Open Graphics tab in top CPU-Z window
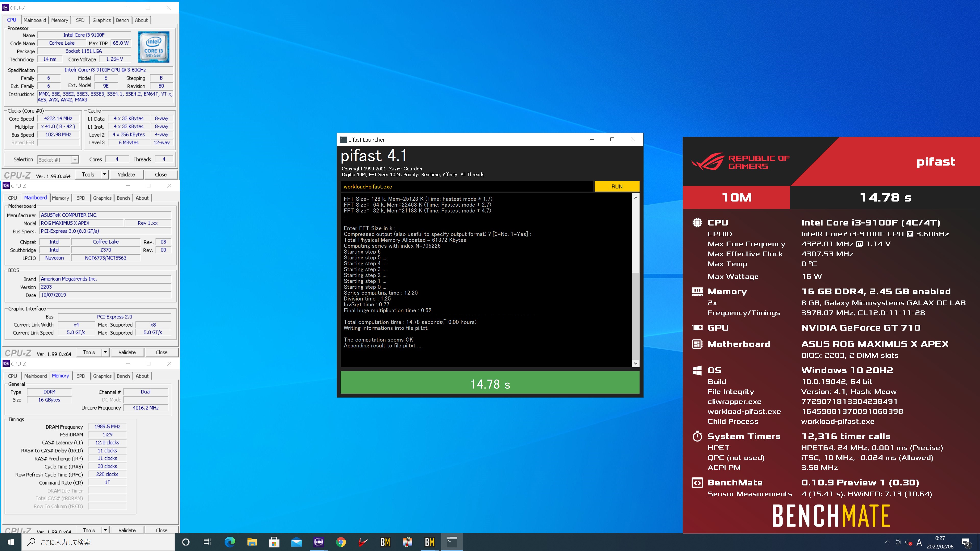Screen dimensions: 980x551 (x=102, y=20)
